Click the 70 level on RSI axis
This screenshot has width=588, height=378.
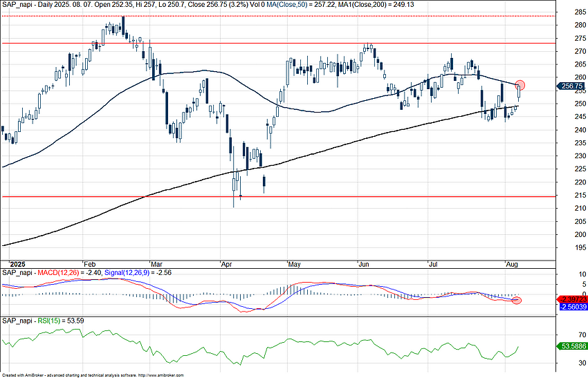582,334
